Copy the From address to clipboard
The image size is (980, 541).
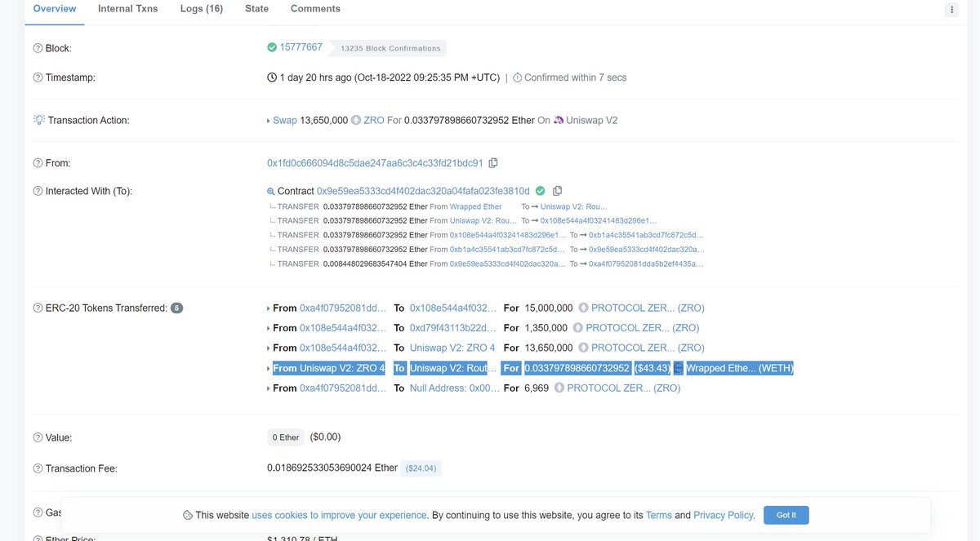493,163
